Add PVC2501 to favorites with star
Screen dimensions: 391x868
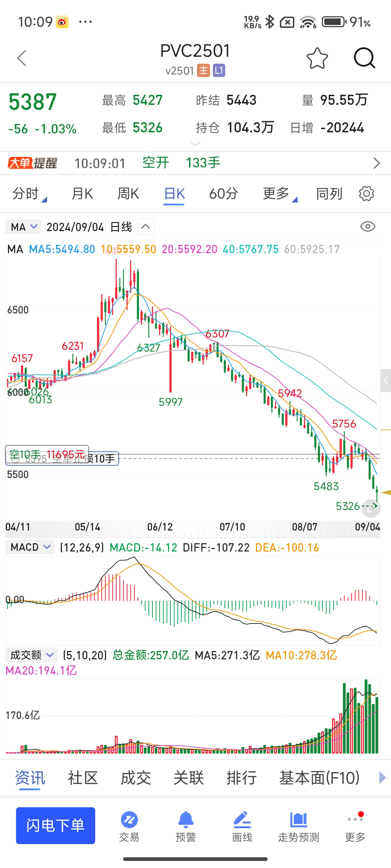click(317, 58)
